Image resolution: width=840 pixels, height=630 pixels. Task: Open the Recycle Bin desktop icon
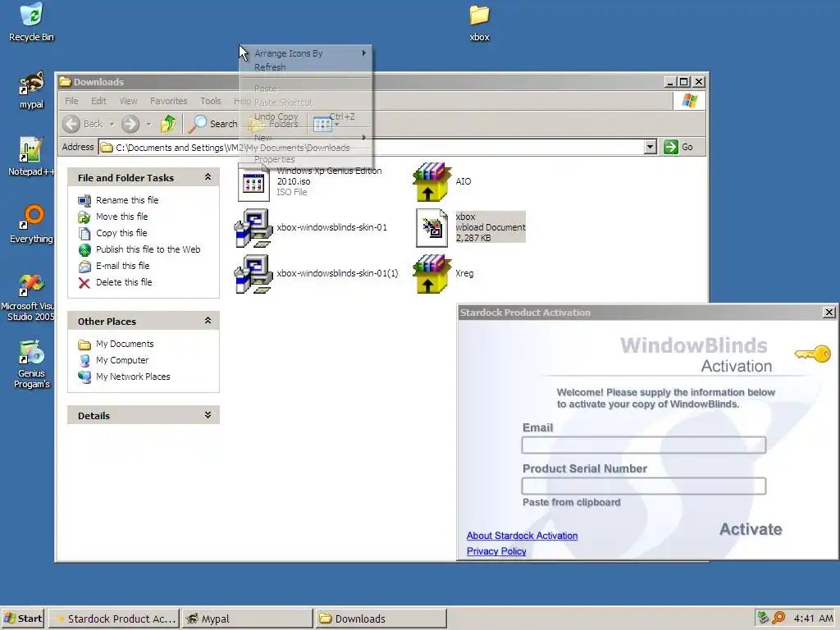pyautogui.click(x=32, y=22)
